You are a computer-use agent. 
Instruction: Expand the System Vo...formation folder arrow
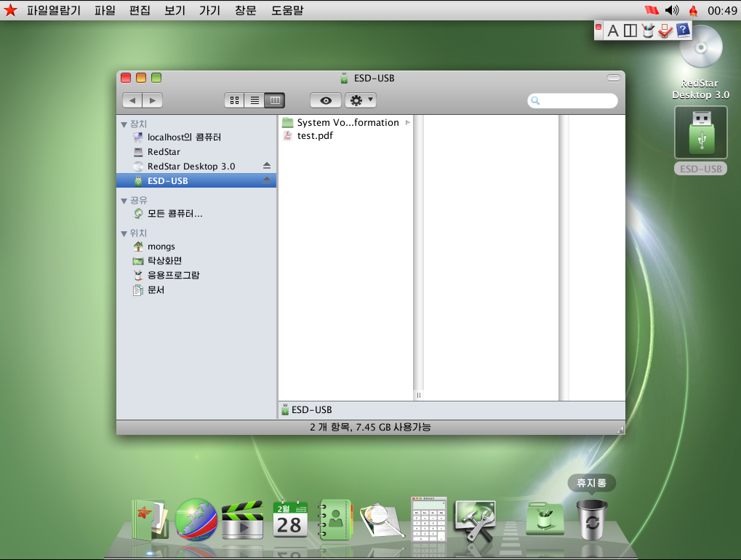click(407, 122)
